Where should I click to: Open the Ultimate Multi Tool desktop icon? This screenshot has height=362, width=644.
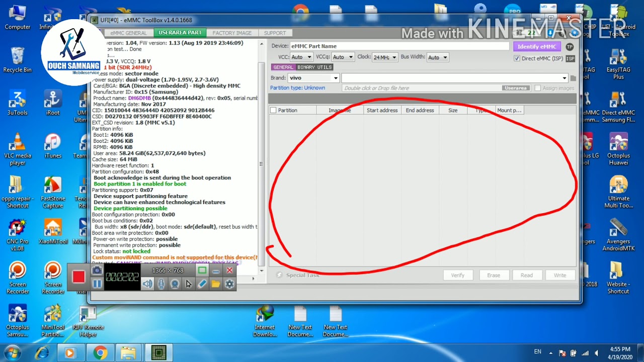click(618, 192)
